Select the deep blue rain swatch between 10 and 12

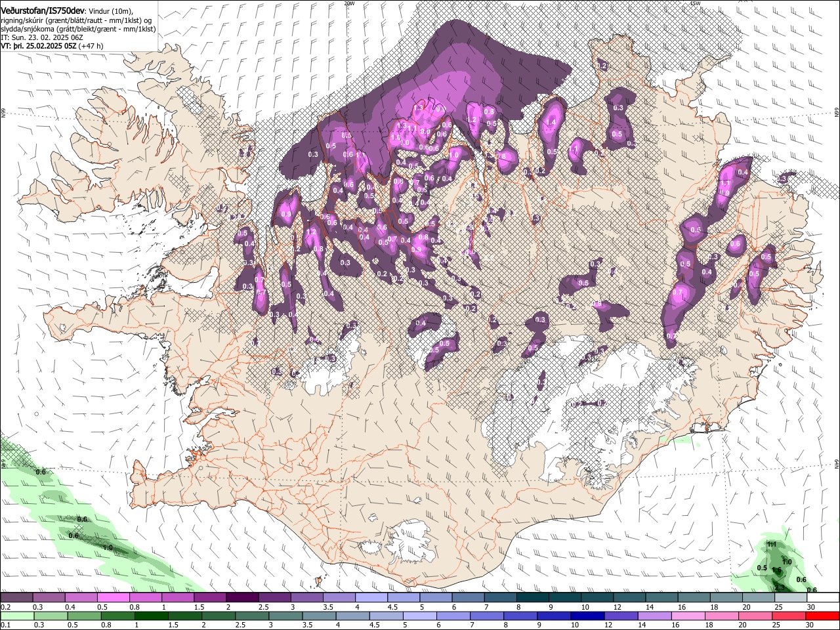587,616
